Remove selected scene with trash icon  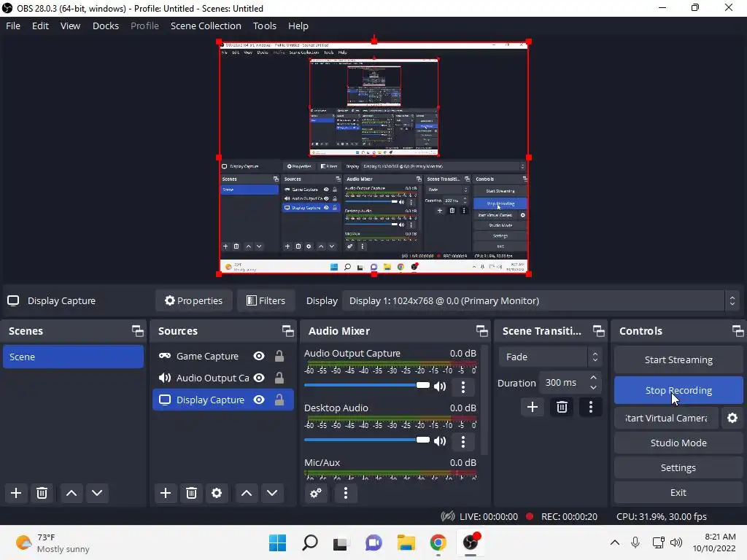(42, 493)
